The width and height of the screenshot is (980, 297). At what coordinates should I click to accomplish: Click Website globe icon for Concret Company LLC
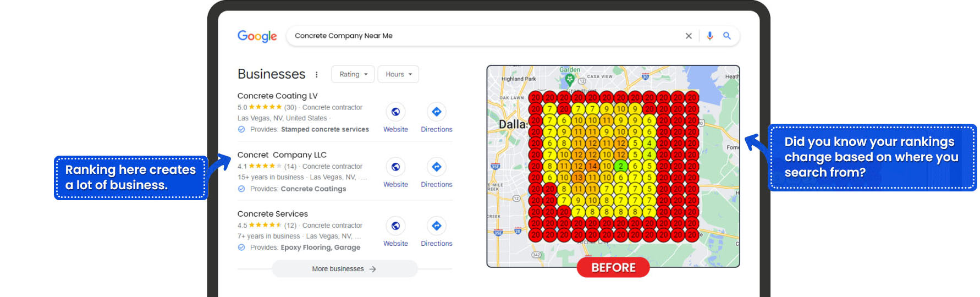coord(395,167)
